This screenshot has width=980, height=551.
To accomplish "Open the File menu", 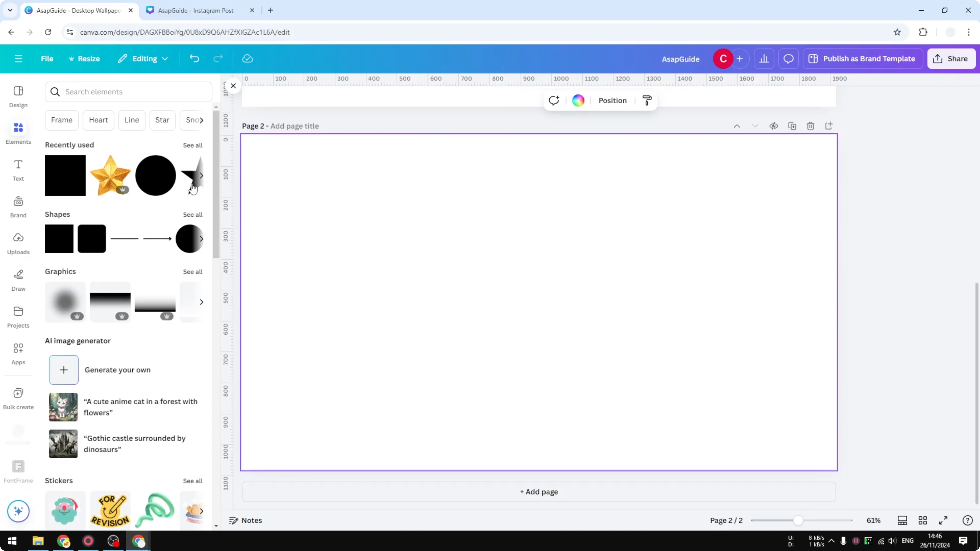I will pos(47,59).
